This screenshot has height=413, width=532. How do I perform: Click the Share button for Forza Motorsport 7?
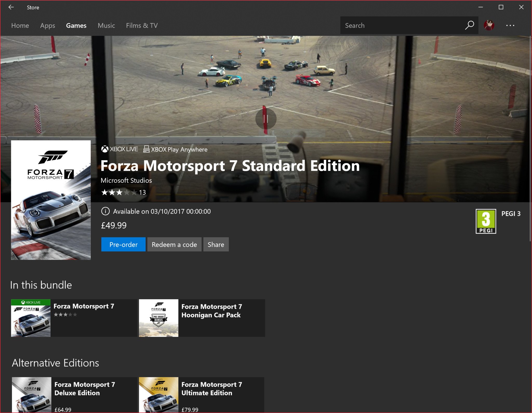216,244
